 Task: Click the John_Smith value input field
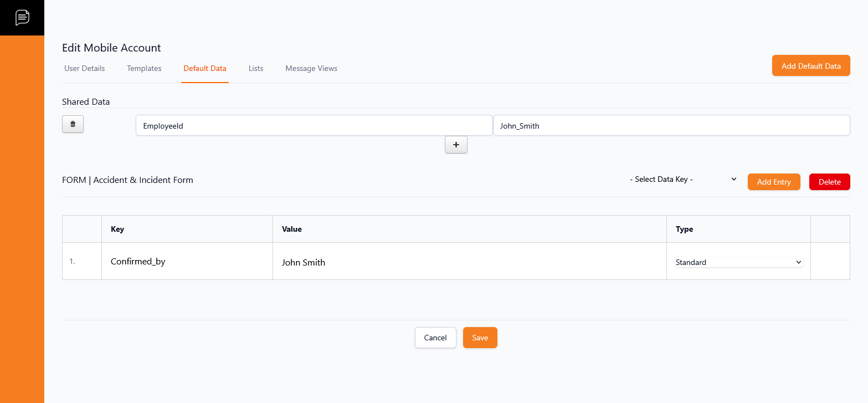pyautogui.click(x=671, y=125)
